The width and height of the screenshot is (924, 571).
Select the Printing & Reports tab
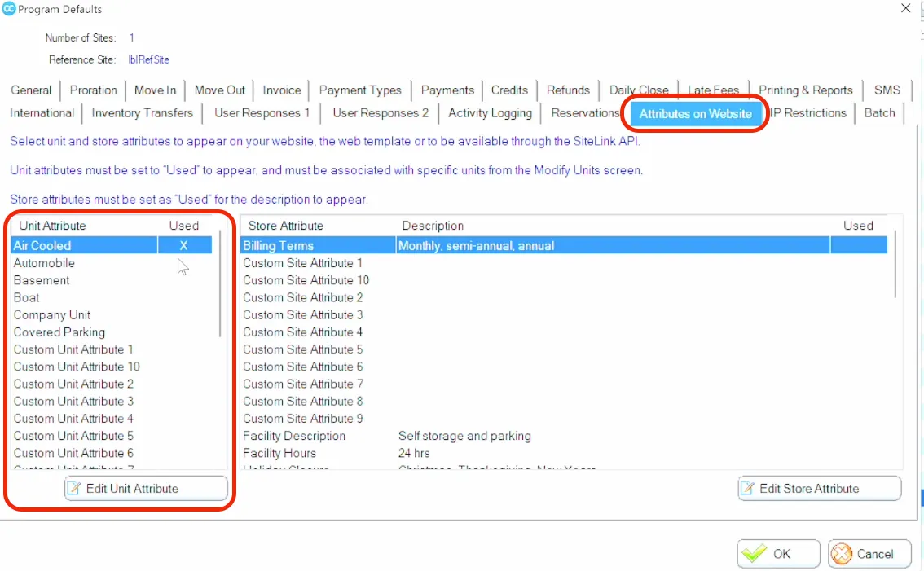click(x=805, y=90)
